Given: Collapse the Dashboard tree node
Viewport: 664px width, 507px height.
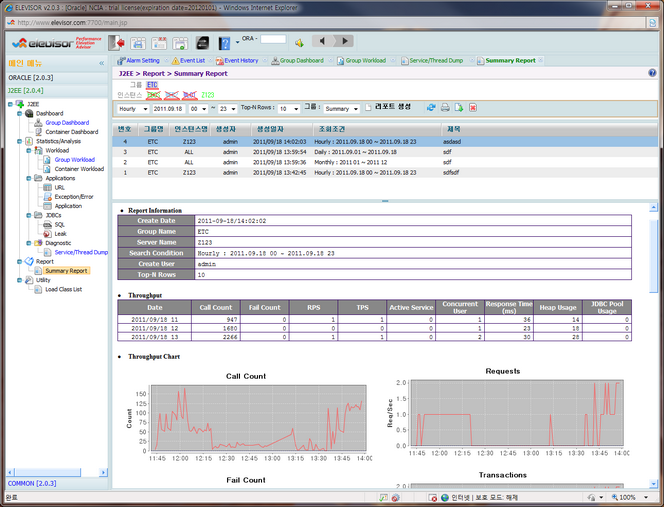Looking at the screenshot, I should [x=19, y=114].
